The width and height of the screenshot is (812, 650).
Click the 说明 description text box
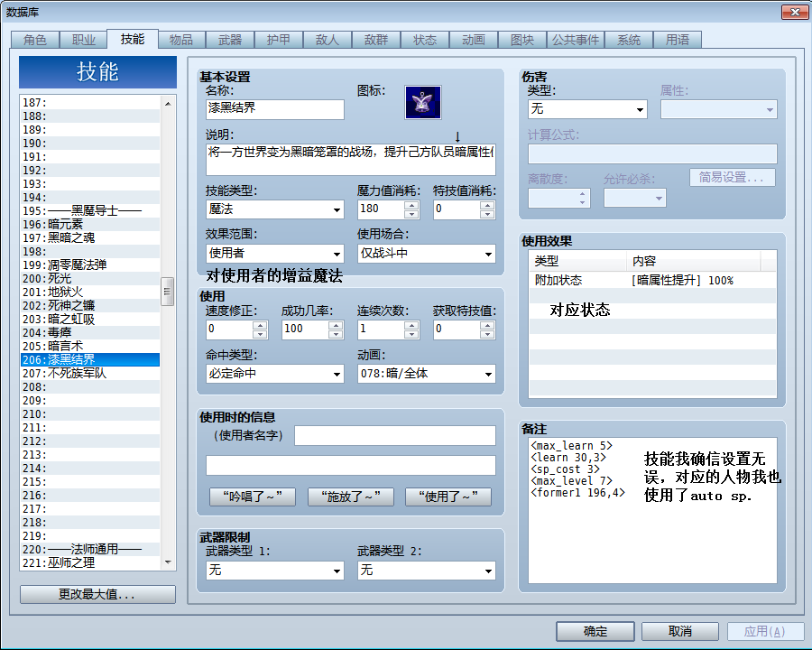tap(351, 159)
